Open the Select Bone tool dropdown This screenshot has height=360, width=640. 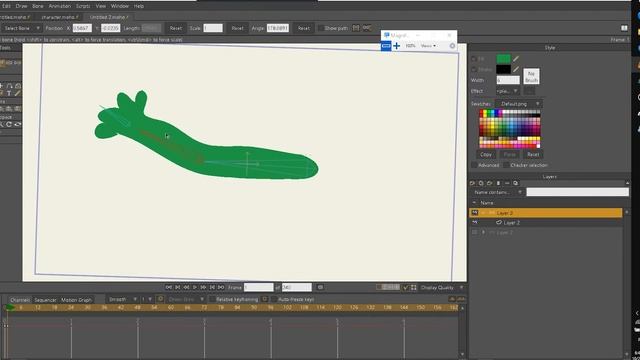point(21,28)
